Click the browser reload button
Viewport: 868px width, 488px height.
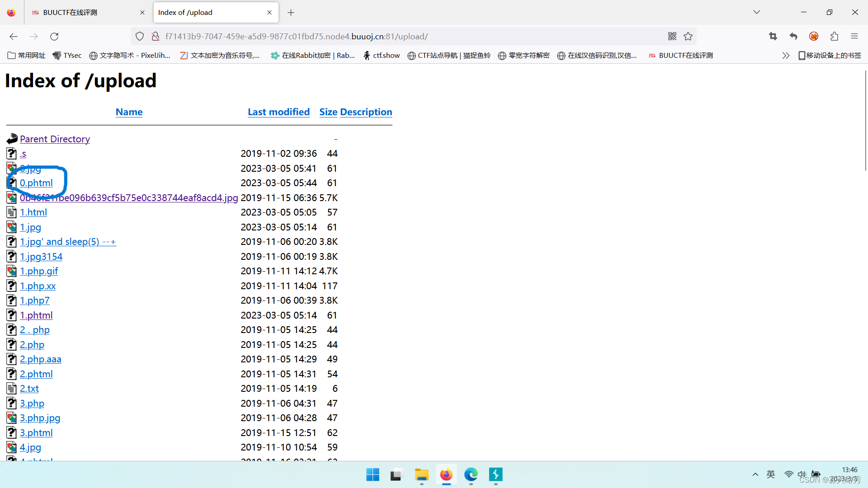[54, 36]
